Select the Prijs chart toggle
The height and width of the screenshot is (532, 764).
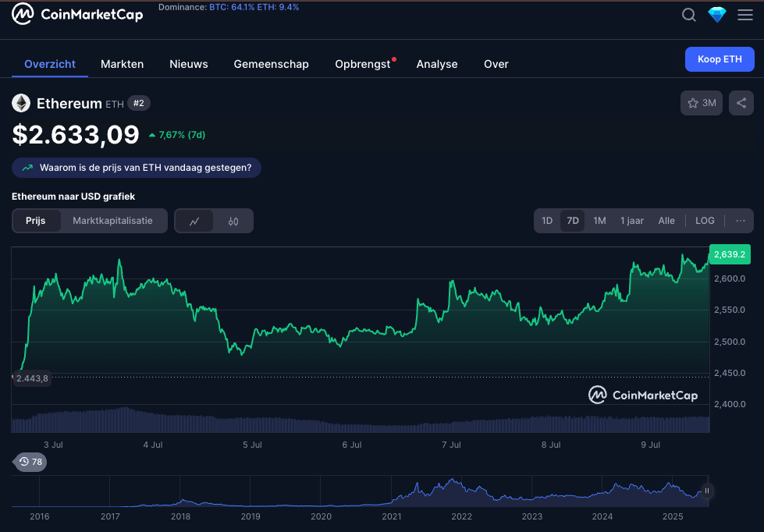(x=36, y=221)
